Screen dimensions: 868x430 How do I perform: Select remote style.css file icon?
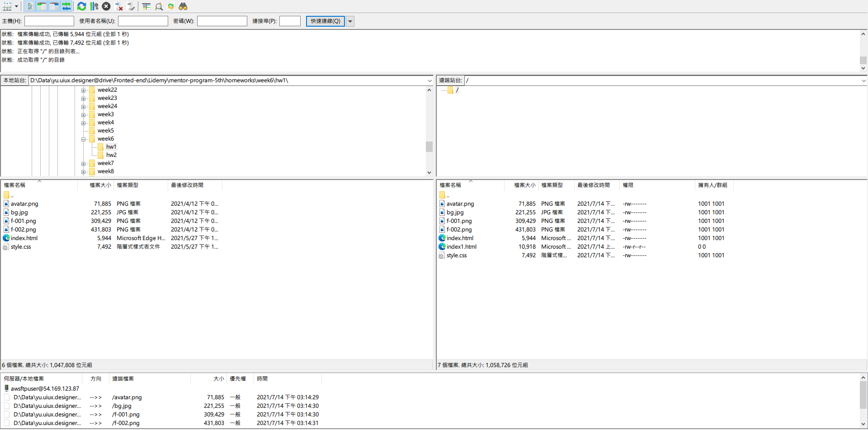[442, 255]
